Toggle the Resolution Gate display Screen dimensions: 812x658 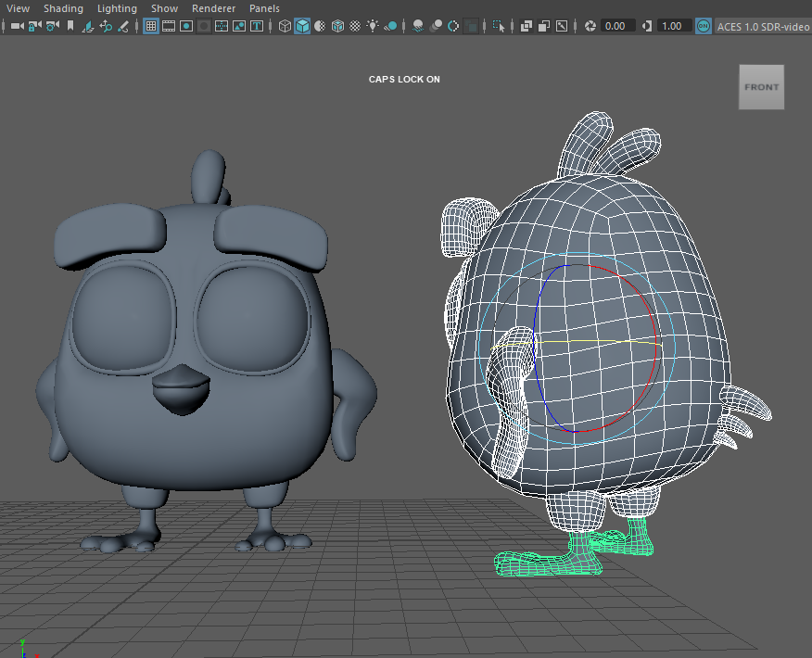point(186,26)
